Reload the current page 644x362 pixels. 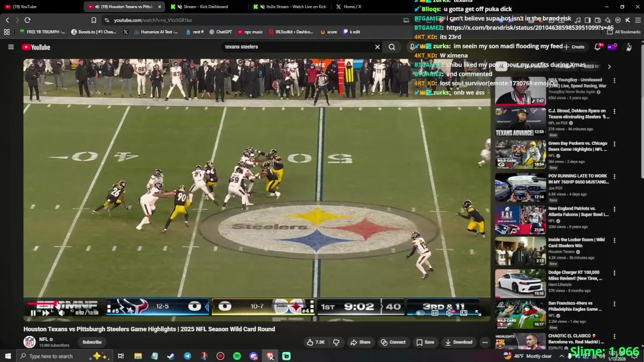pyautogui.click(x=27, y=20)
